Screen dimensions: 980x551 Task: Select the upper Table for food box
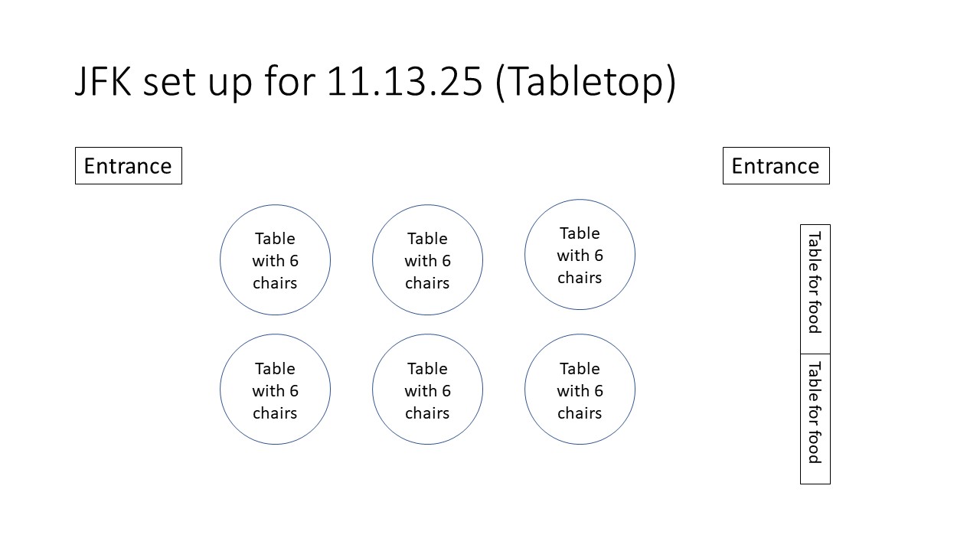click(815, 289)
